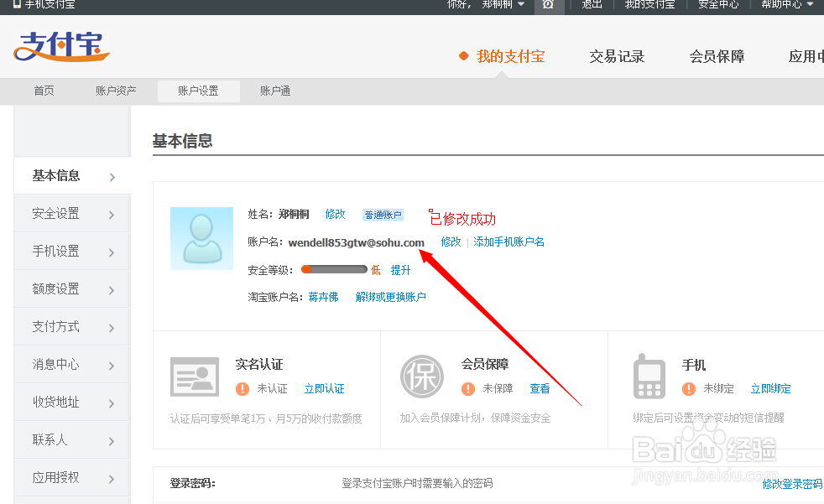Click 立即绑定 link for phone
This screenshot has height=504, width=824.
coord(770,389)
